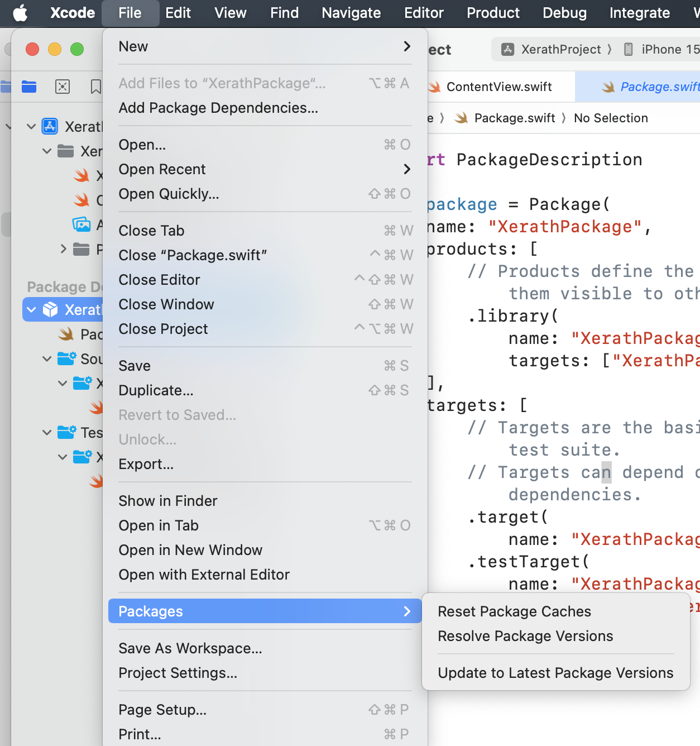Open the Navigate menu
Image resolution: width=700 pixels, height=746 pixels.
point(351,13)
